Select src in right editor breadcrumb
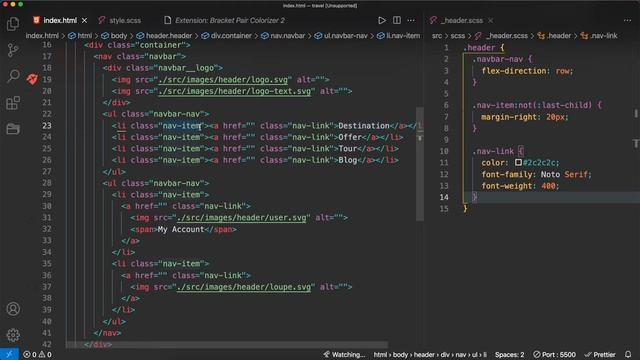Viewport: 640px width, 360px height. coord(437,36)
